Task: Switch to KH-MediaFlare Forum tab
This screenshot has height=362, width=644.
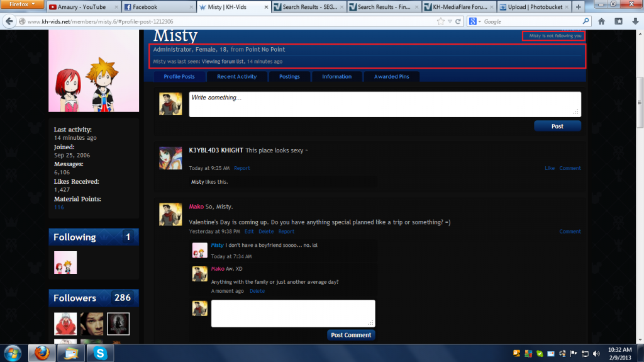Action: click(459, 6)
